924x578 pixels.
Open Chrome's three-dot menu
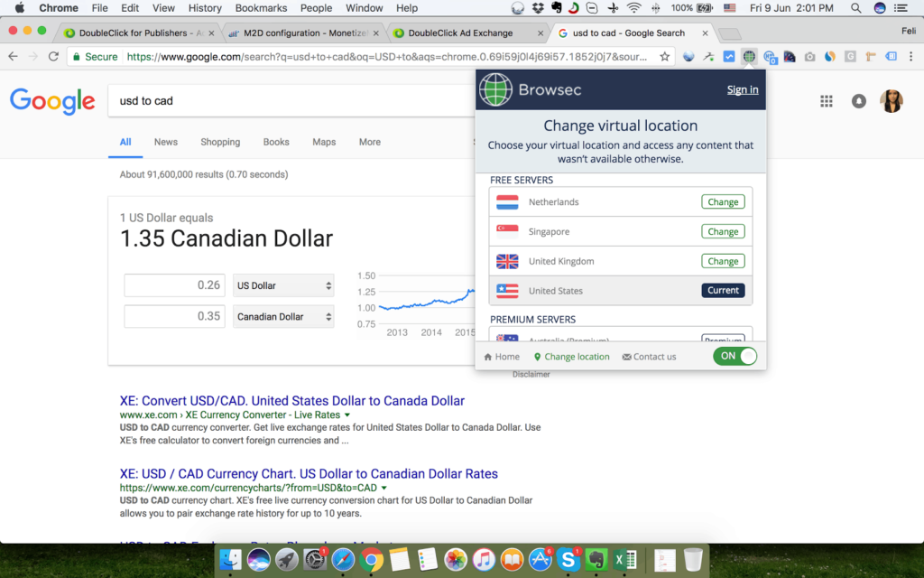pos(910,56)
